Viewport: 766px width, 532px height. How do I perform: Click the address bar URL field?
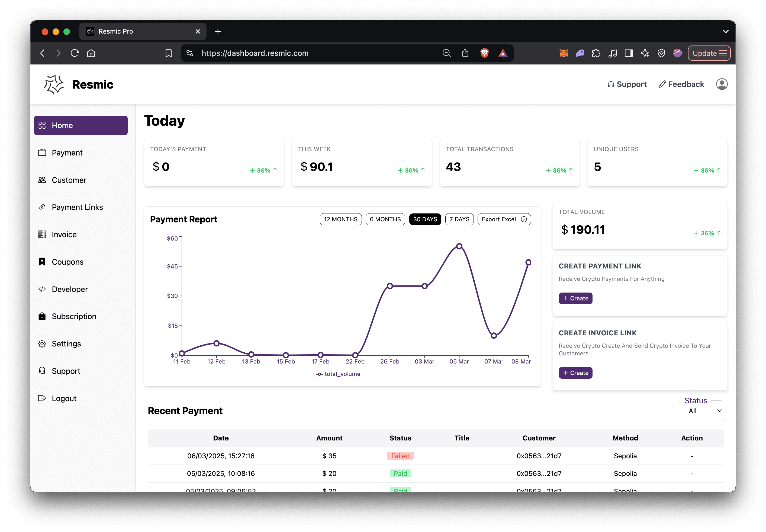coord(300,53)
